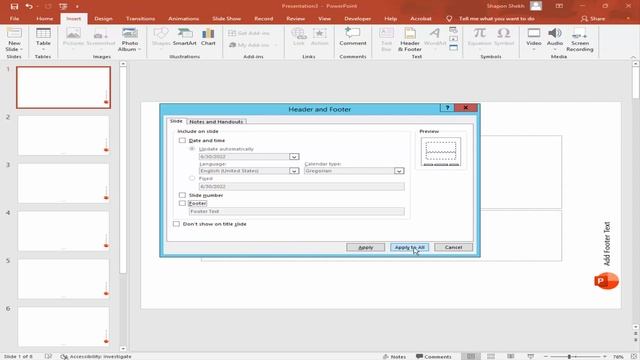The width and height of the screenshot is (640, 360).
Task: Click Accessibility: Investigate in status bar
Action: point(96,356)
